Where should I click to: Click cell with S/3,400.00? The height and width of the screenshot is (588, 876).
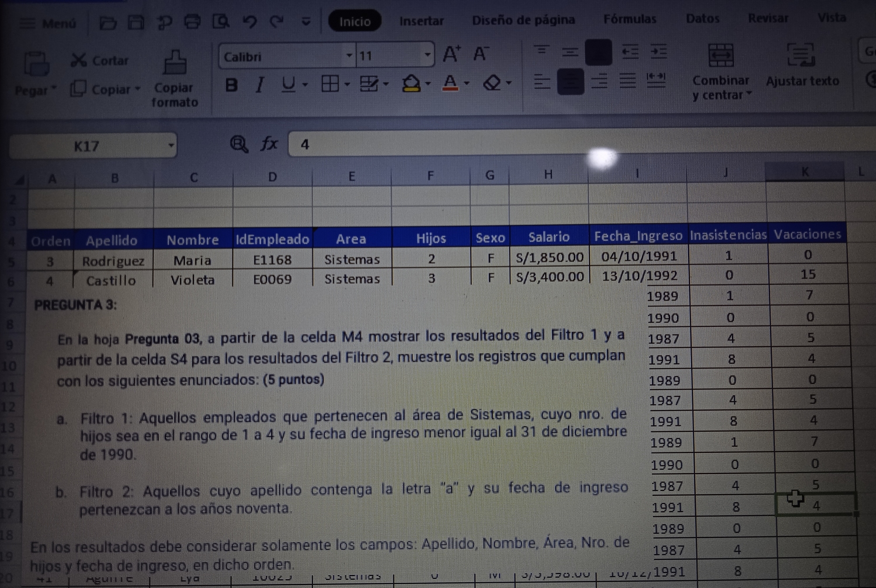point(550,276)
